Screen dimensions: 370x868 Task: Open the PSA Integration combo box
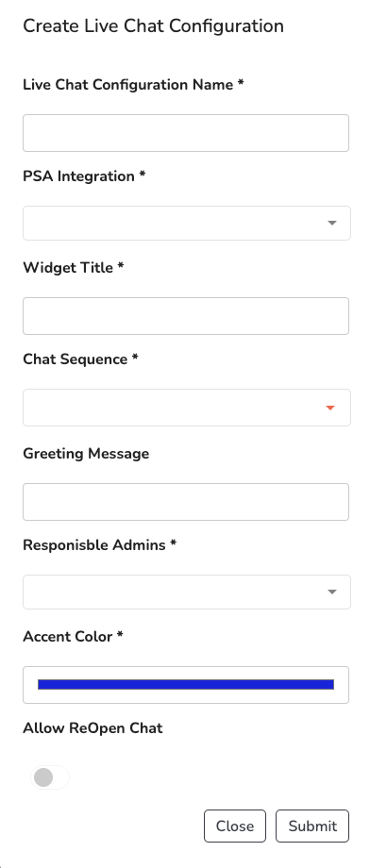tap(187, 223)
